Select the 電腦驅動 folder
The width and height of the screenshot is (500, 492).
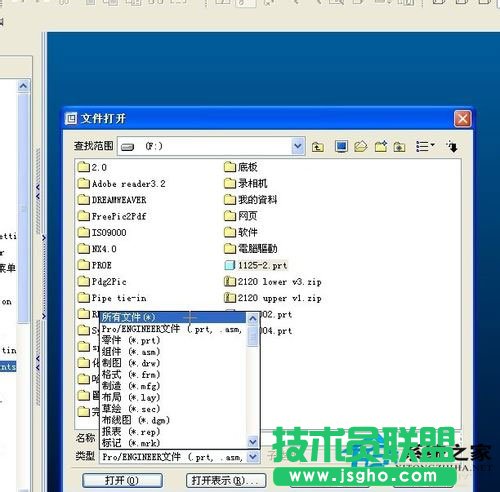click(x=251, y=249)
